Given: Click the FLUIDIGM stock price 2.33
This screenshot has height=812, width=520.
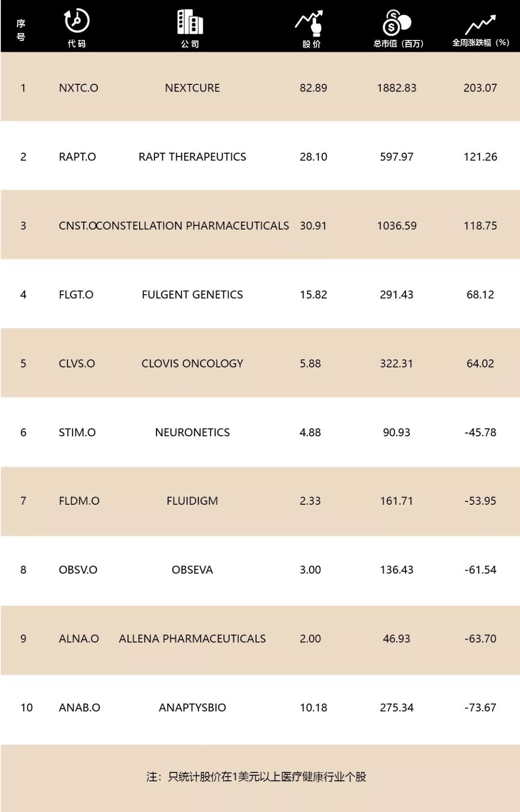Looking at the screenshot, I should (310, 501).
